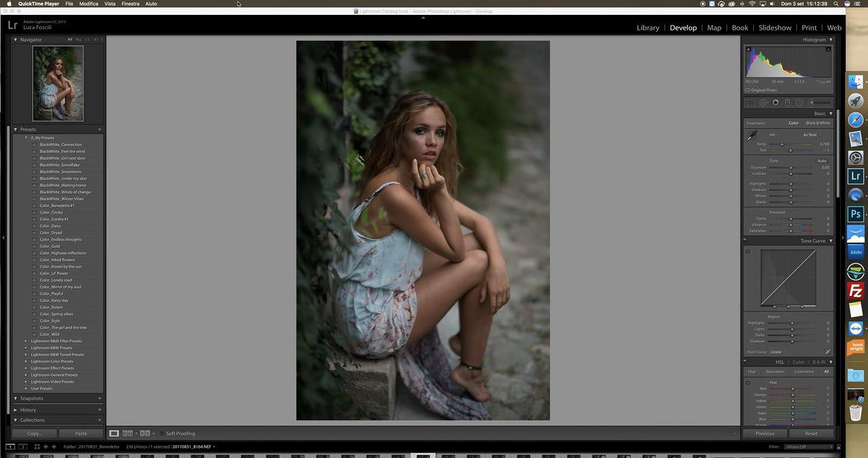Select the White Balance eyedropper tool
Screen dimensions: 868x458
click(751, 136)
